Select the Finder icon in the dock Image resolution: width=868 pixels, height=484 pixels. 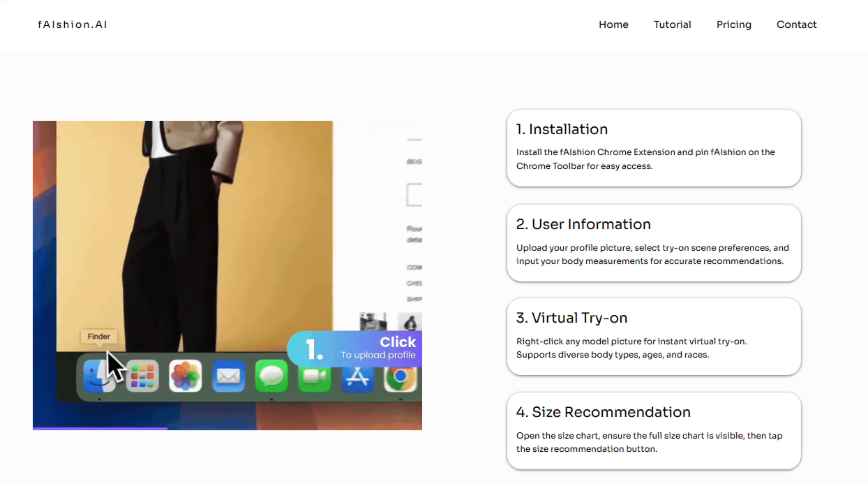click(98, 375)
